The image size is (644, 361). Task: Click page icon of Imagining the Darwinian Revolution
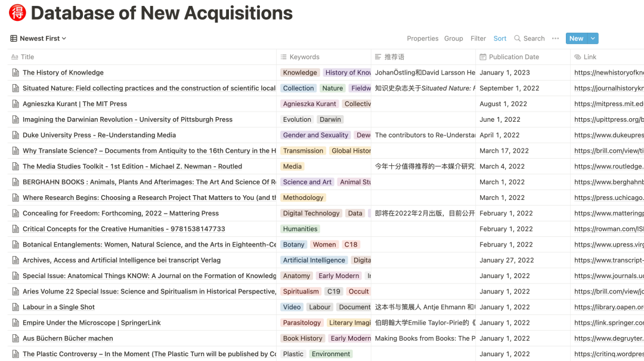[x=16, y=120]
